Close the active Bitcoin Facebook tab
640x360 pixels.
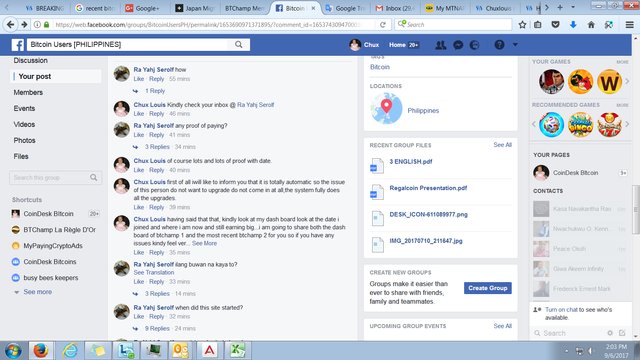(313, 8)
